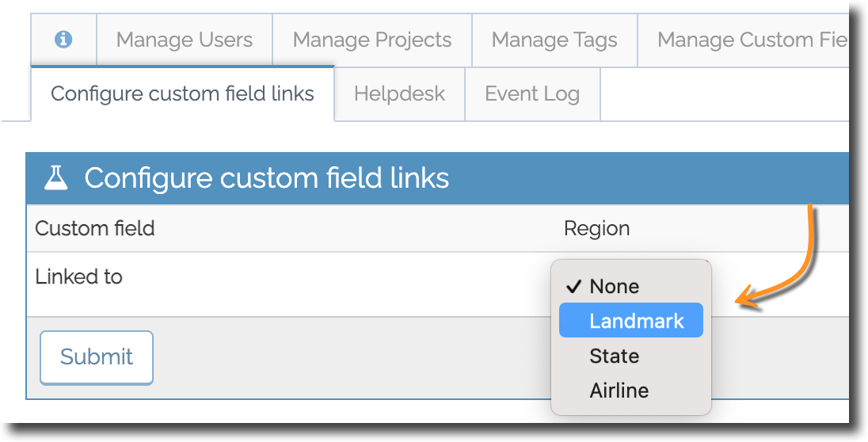Switch to the Helpdesk tab
This screenshot has width=868, height=442.
click(x=400, y=93)
